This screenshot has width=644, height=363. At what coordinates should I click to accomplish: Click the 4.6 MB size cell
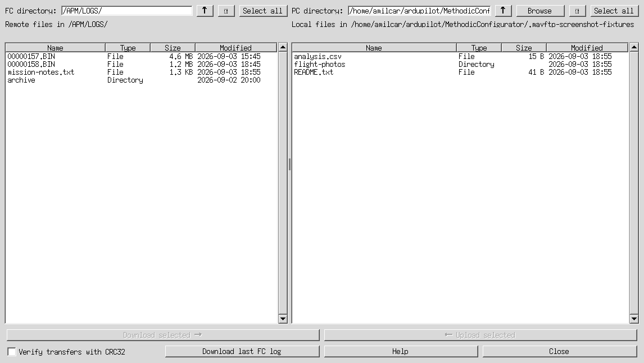pyautogui.click(x=181, y=56)
